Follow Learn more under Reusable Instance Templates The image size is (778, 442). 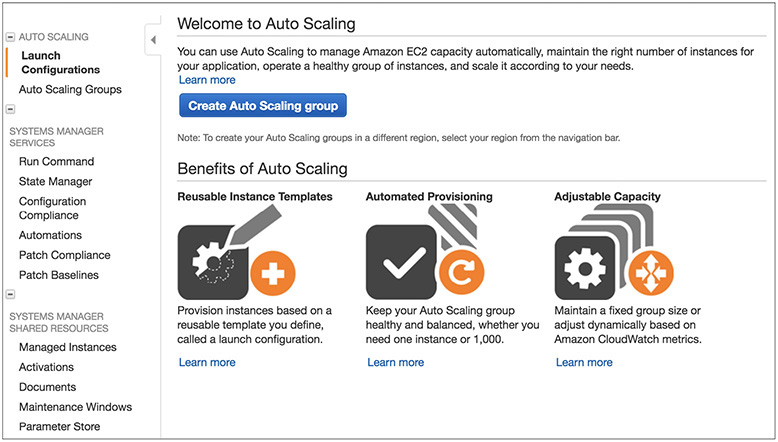pos(207,362)
